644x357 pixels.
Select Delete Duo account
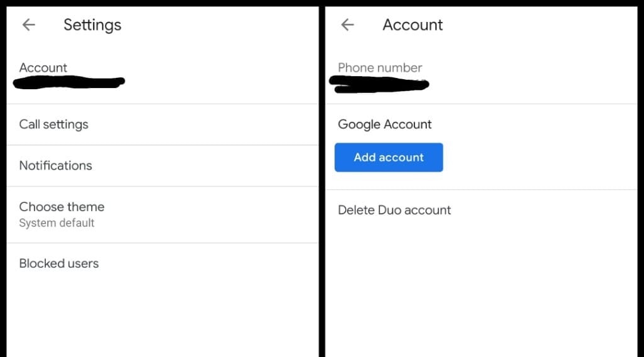[394, 211]
